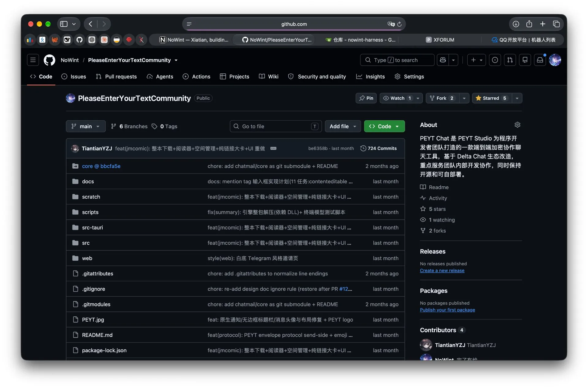View the 6 Branches link
Screen dimensions: 588x388
click(x=129, y=126)
